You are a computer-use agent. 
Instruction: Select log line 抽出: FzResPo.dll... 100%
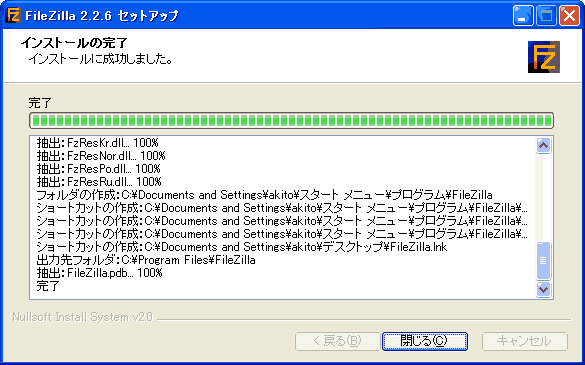coord(99,169)
